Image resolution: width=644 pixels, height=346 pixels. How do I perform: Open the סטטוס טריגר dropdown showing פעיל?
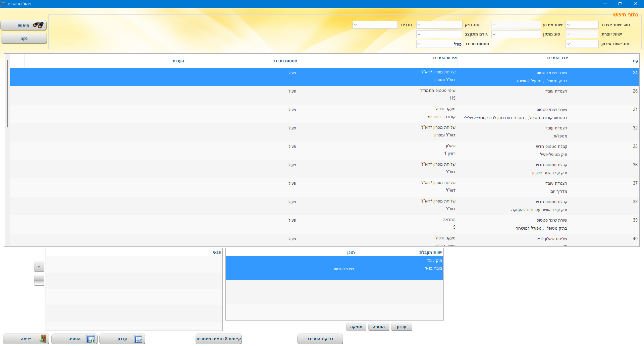pos(419,44)
